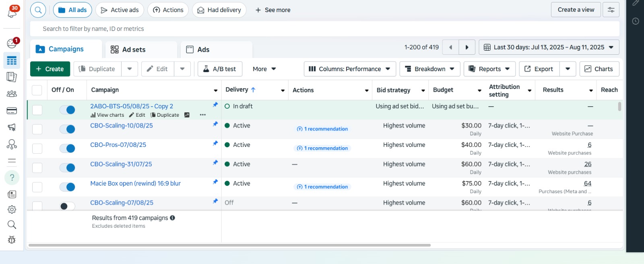Click Create a view button
Image resolution: width=644 pixels, height=264 pixels.
click(576, 10)
